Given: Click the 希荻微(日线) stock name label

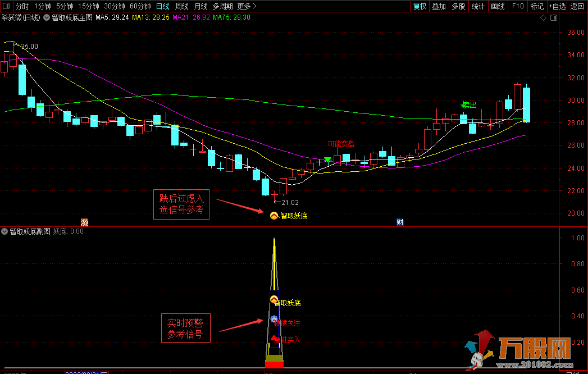Looking at the screenshot, I should pos(21,17).
